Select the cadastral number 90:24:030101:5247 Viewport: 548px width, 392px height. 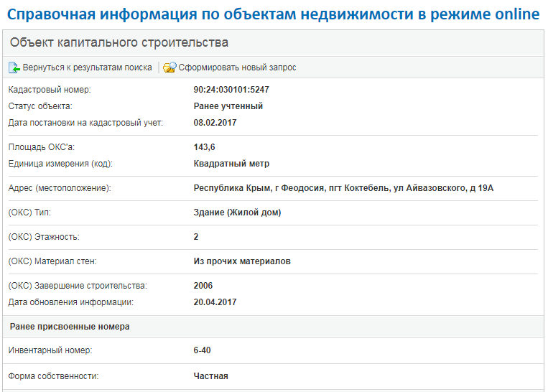tap(231, 90)
